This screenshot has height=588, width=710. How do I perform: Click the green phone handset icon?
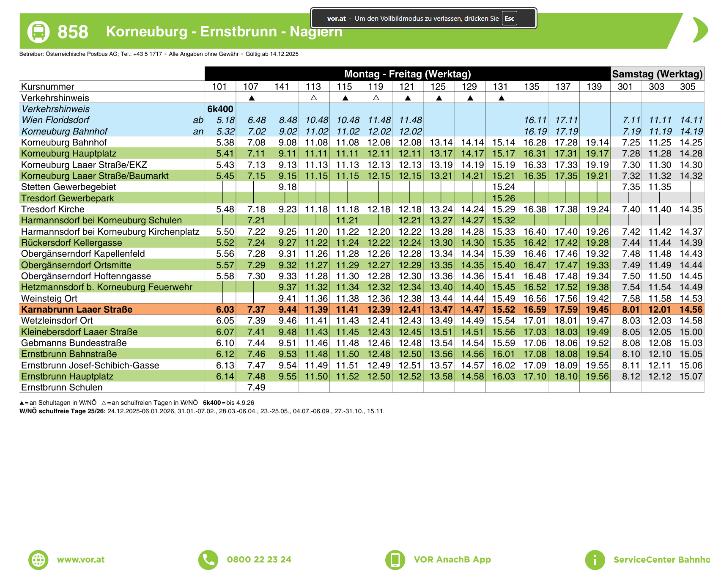coord(208,560)
